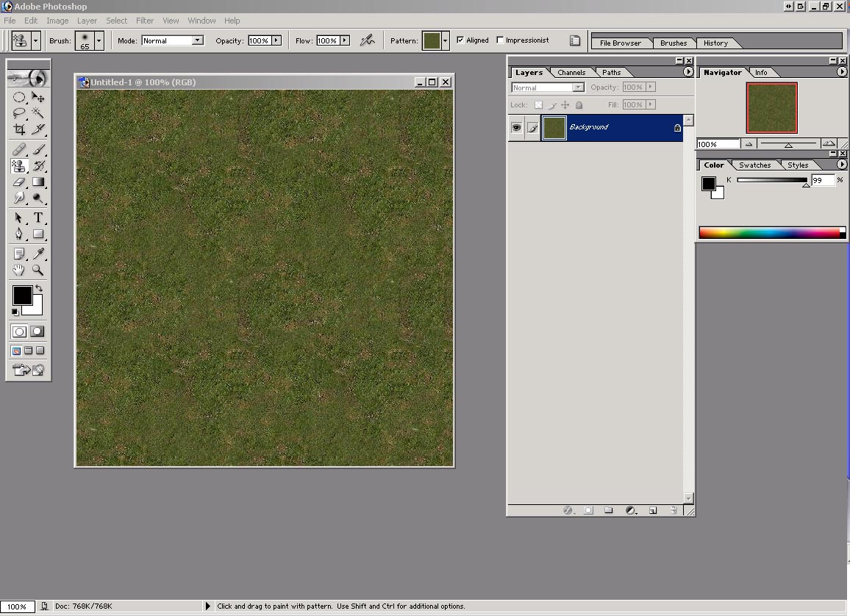
Task: Uncheck the Aligned checkbox
Action: [460, 40]
